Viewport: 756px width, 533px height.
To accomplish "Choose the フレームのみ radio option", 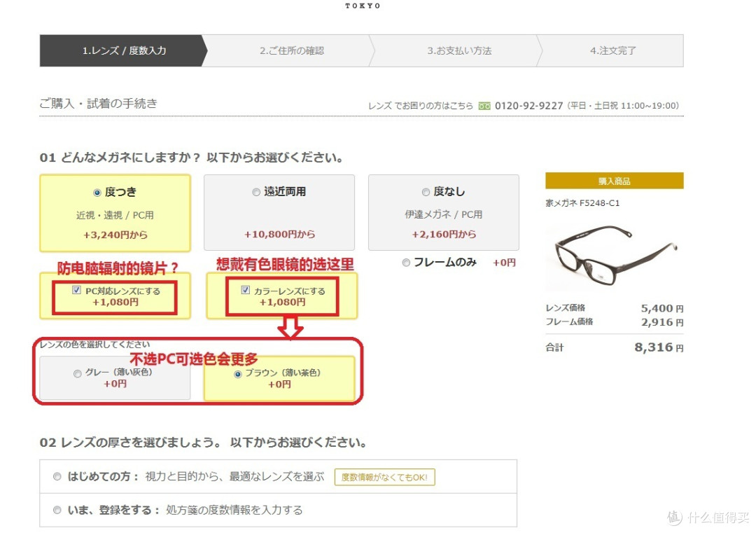I will 406,263.
